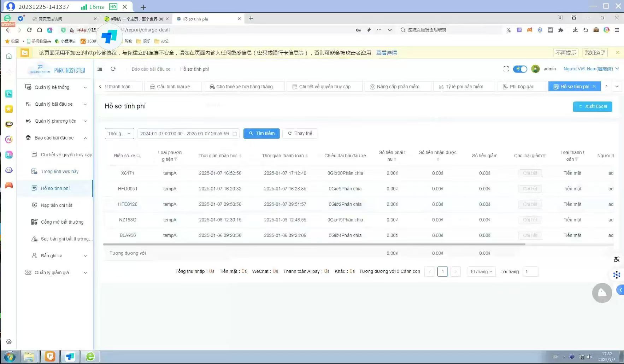This screenshot has width=624, height=364.
Task: Open the calendar icon in date range field
Action: pyautogui.click(x=235, y=134)
